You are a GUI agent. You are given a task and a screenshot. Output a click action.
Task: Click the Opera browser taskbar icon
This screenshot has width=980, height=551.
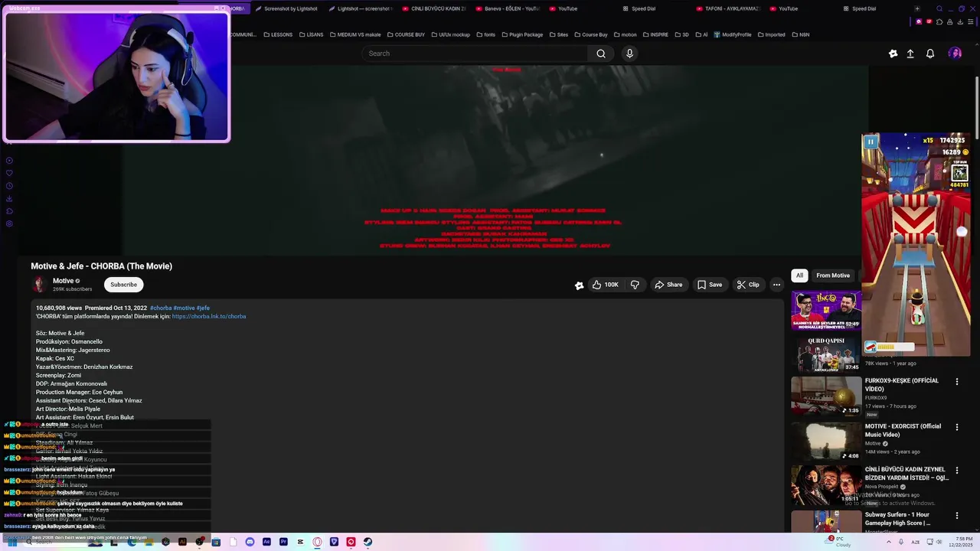[317, 542]
